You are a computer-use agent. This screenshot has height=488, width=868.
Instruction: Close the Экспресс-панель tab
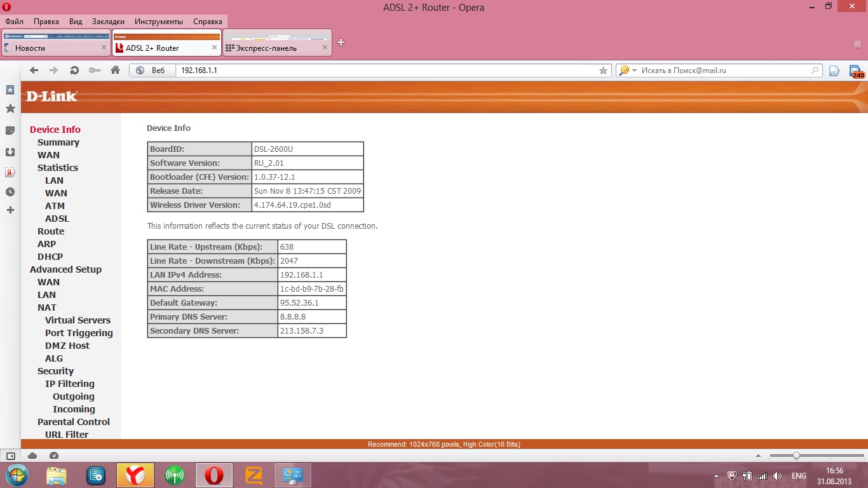coord(325,48)
